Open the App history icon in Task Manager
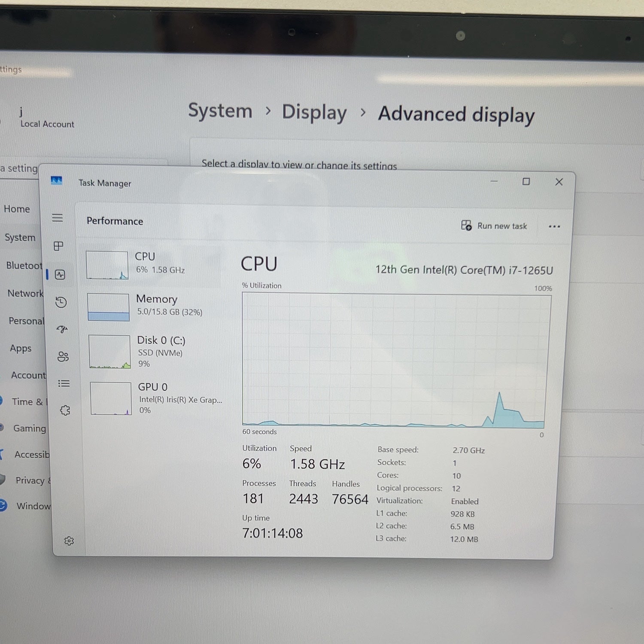This screenshot has height=644, width=644. [61, 302]
